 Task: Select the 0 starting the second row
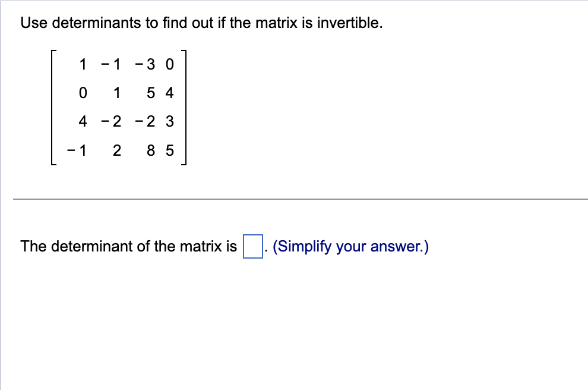pos(82,93)
